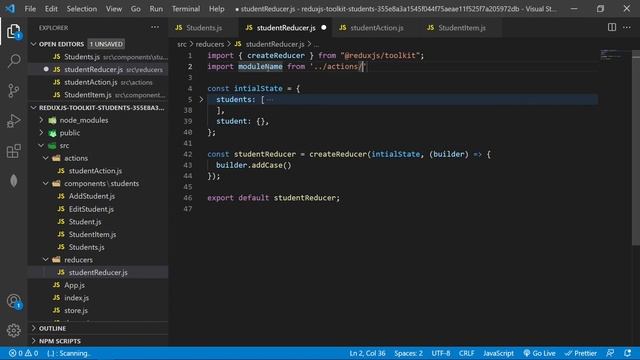
Task: Open the Search view in activity bar
Action: click(x=13, y=61)
